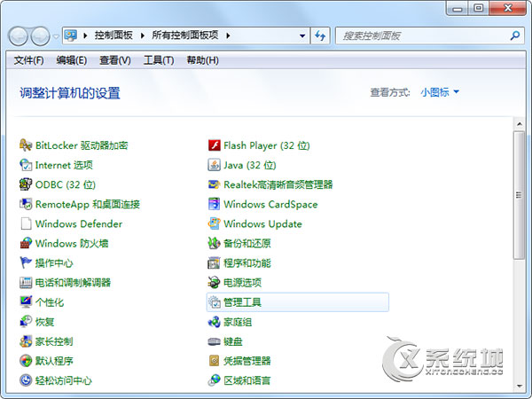Click the 电话和调制解调器 icon
This screenshot has height=399, width=532.
pos(26,283)
